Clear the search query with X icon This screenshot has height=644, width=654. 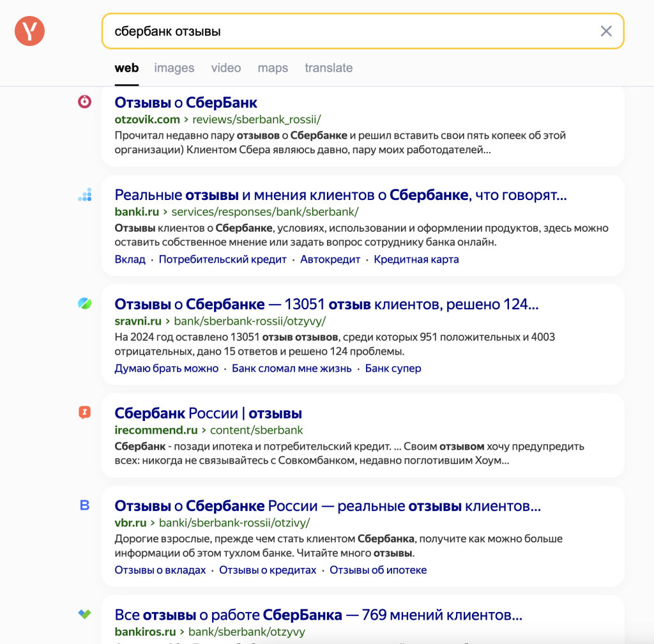click(x=606, y=31)
